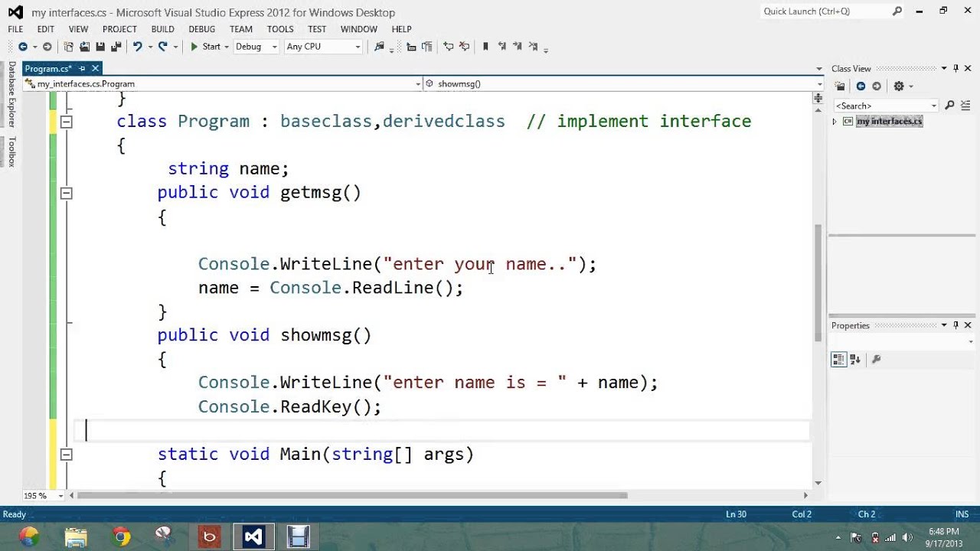Save the current file via toolbar icon

[x=100, y=47]
